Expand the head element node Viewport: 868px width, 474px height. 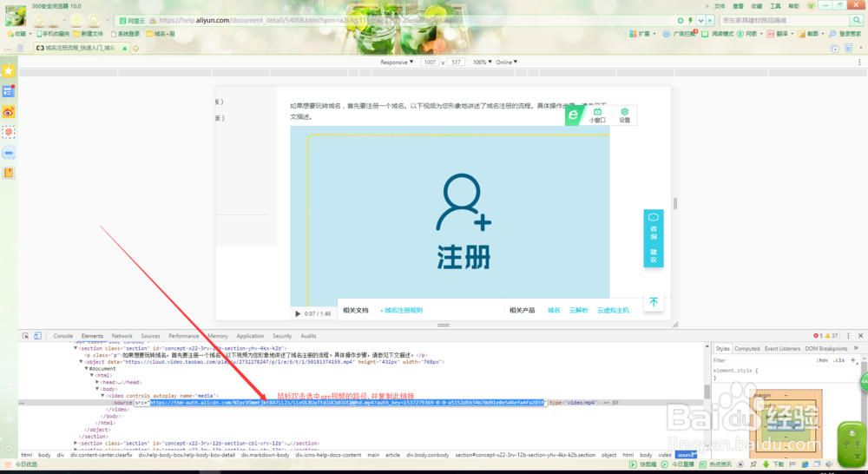pos(97,382)
